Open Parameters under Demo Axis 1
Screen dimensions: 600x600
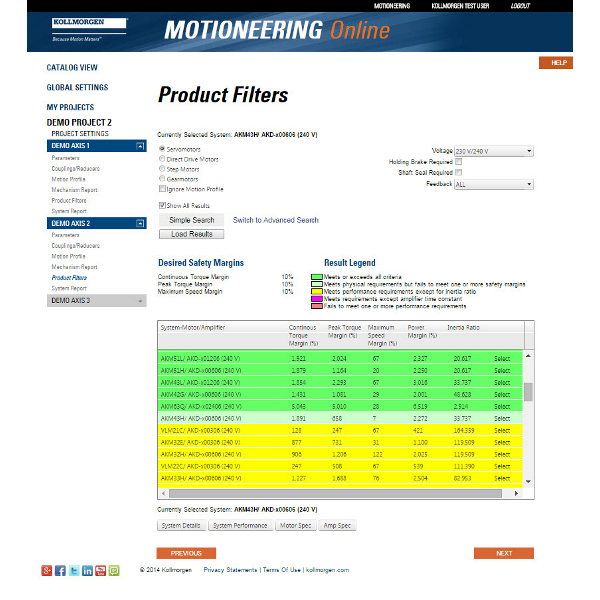(65, 158)
